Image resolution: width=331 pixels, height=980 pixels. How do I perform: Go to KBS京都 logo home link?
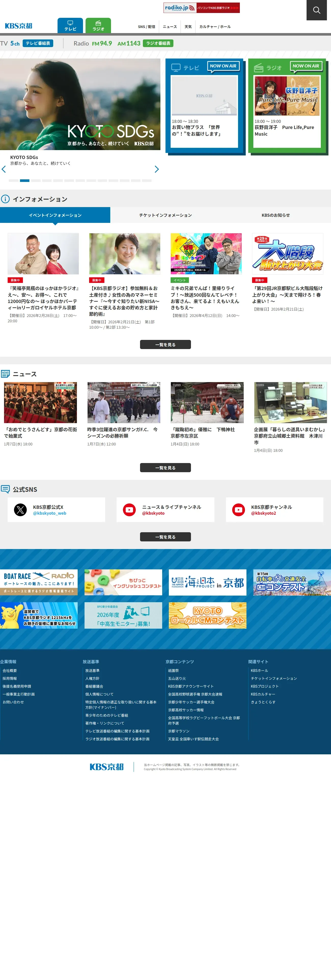18,26
